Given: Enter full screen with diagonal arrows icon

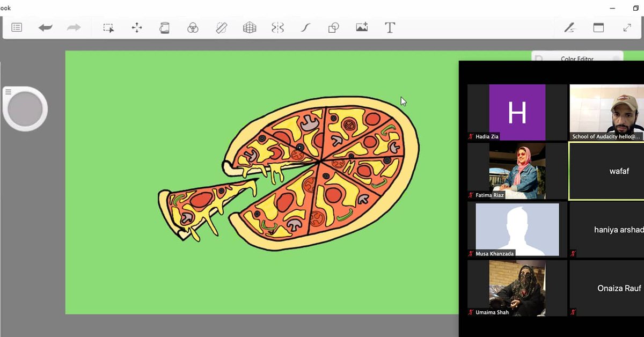Looking at the screenshot, I should coord(627,27).
